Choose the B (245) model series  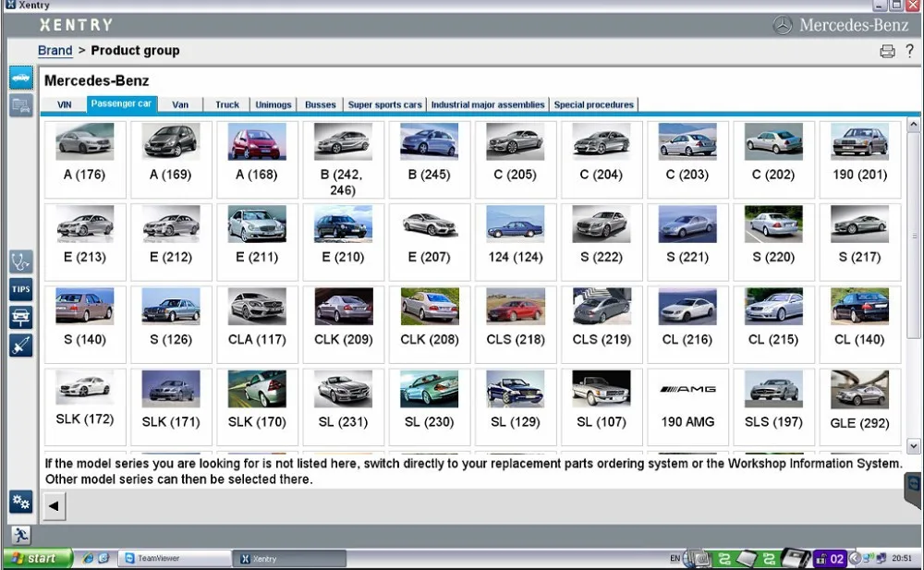[429, 159]
